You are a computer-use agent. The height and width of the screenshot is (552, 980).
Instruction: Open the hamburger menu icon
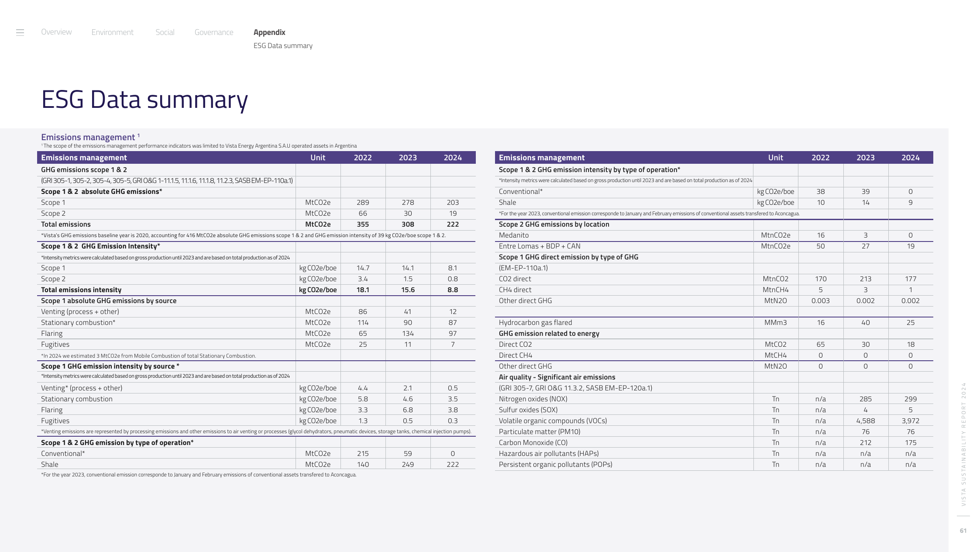20,32
